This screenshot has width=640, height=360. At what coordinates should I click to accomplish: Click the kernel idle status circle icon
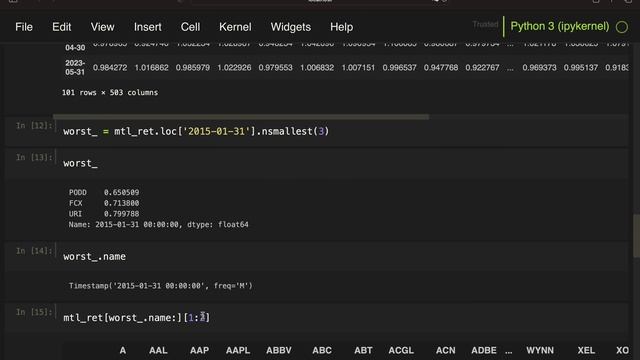click(x=622, y=27)
